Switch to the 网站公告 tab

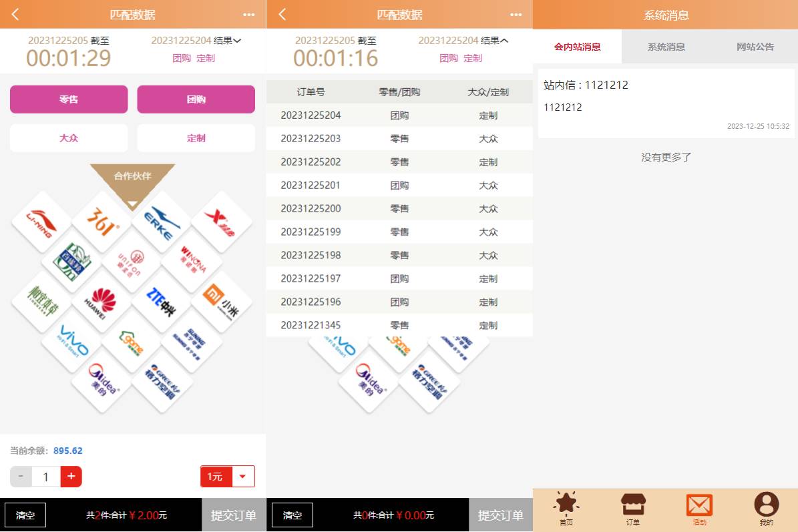(x=755, y=47)
